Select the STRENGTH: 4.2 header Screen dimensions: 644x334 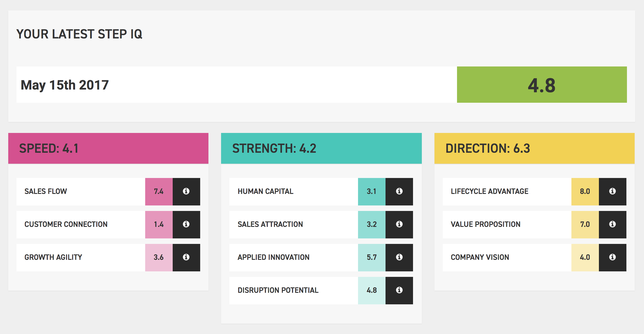(321, 148)
